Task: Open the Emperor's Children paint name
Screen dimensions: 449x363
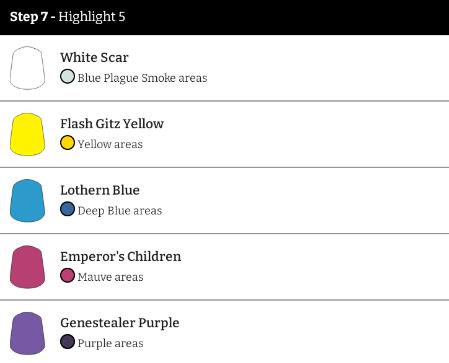Action: click(x=121, y=256)
